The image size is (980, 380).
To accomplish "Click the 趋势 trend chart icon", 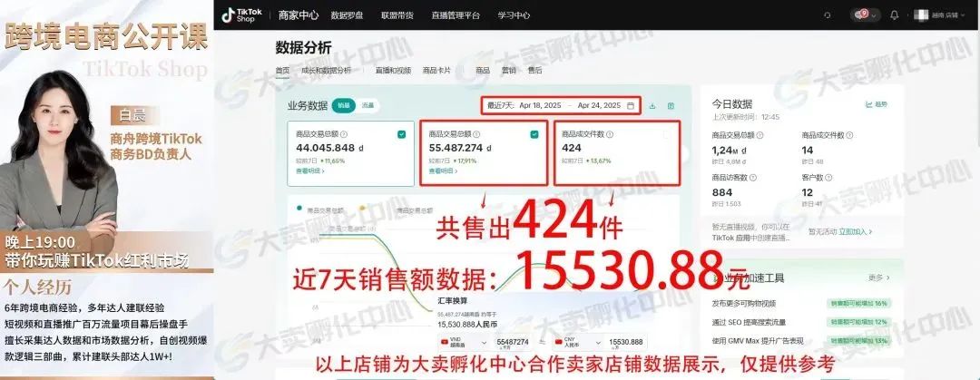I will pos(868,104).
